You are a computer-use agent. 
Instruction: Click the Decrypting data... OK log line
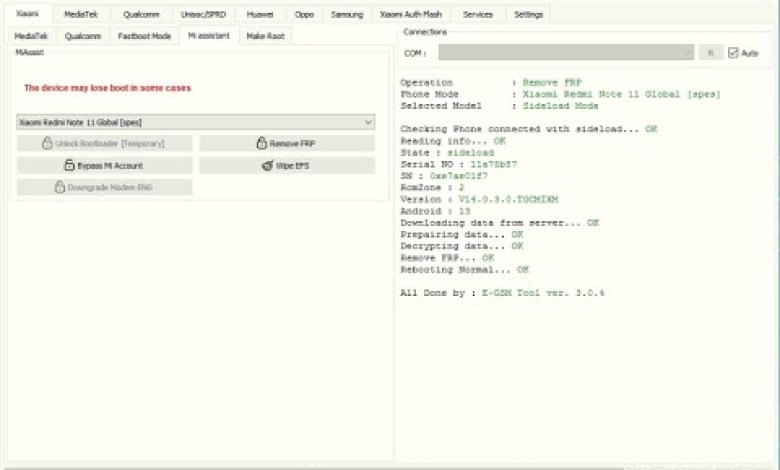462,246
